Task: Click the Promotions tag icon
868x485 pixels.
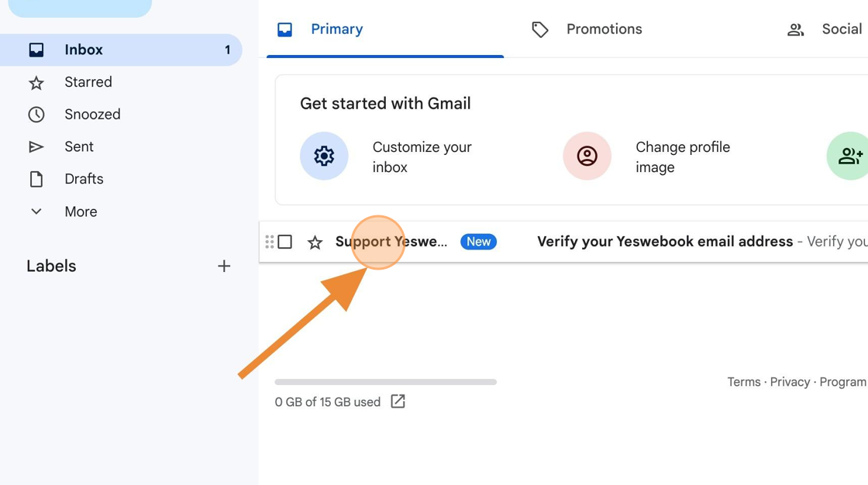Action: coord(539,29)
